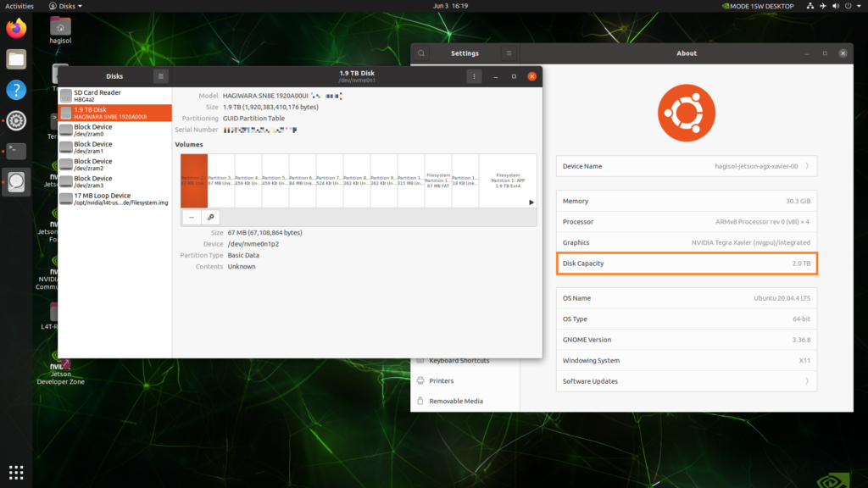Open the hagisol home folder on desktop
The height and width of the screenshot is (488, 868).
coord(60,30)
